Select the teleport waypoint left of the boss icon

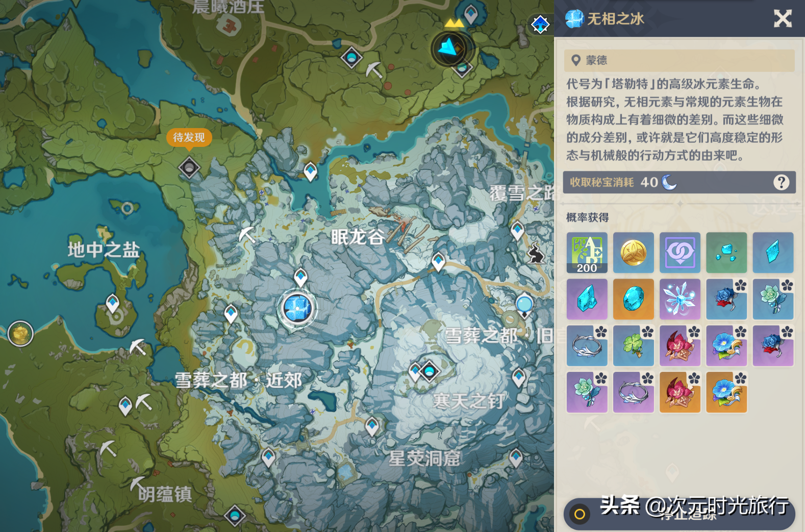(231, 314)
